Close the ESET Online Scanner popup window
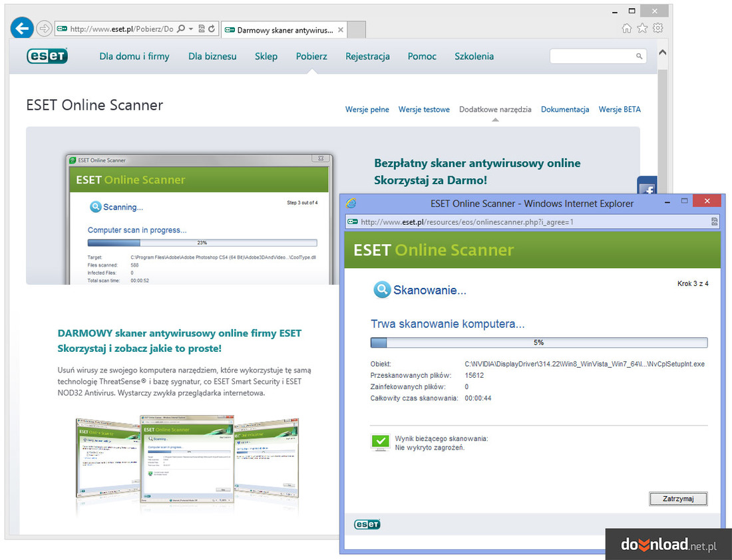The height and width of the screenshot is (560, 732). [x=707, y=201]
